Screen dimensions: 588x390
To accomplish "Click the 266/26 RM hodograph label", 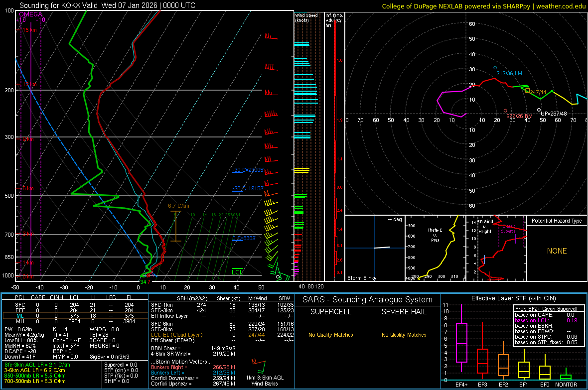I will [519, 116].
